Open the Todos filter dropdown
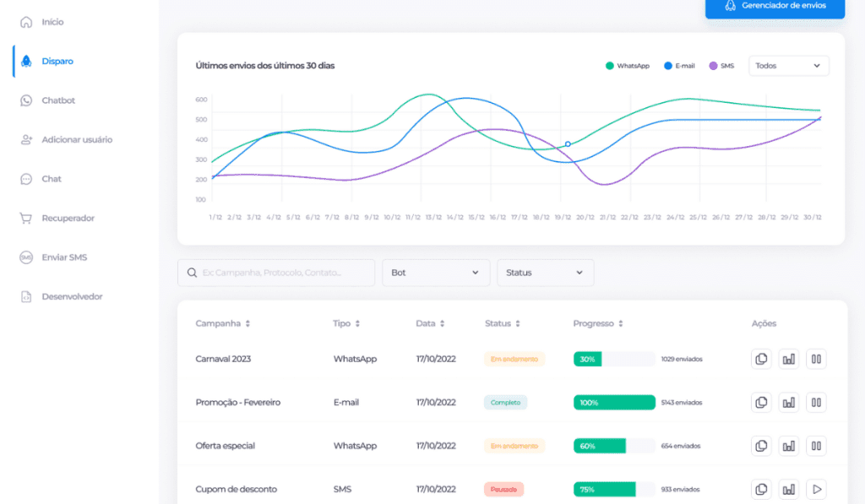The width and height of the screenshot is (865, 504). click(788, 66)
